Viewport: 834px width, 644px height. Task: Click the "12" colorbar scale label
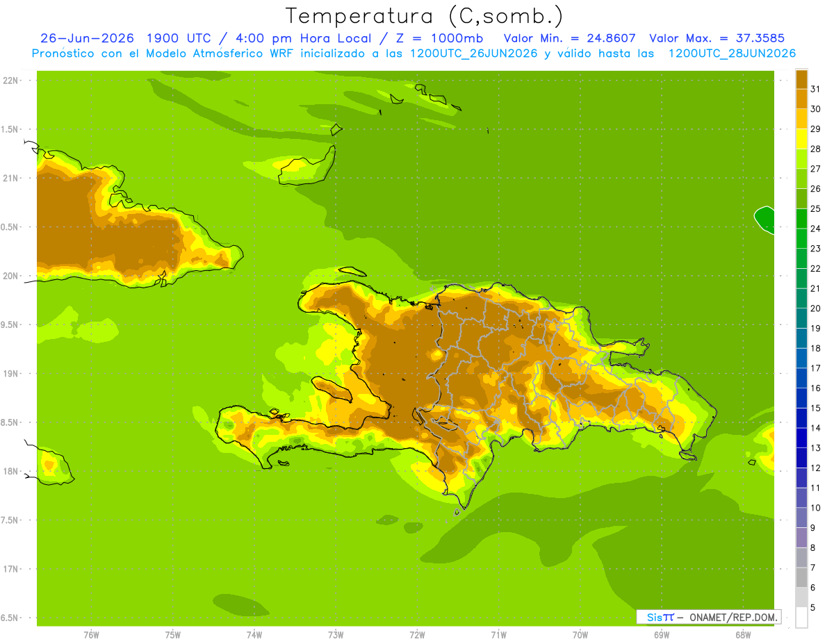(x=815, y=468)
